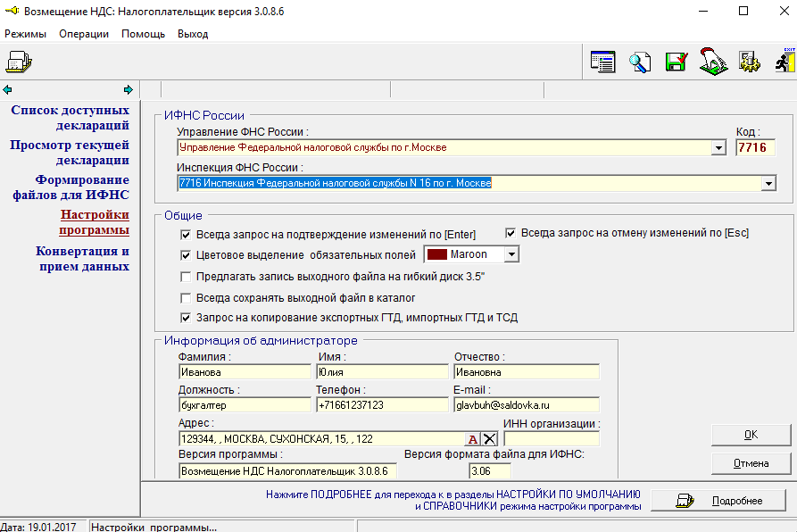797x532 pixels.
Task: Expand the Управление ФНС России dropdown
Action: coord(718,148)
